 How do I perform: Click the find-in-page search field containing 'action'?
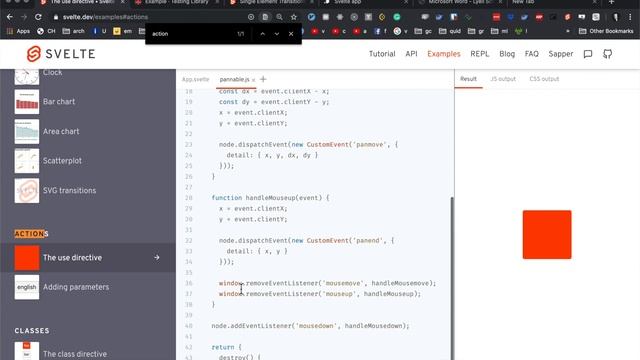tap(192, 34)
